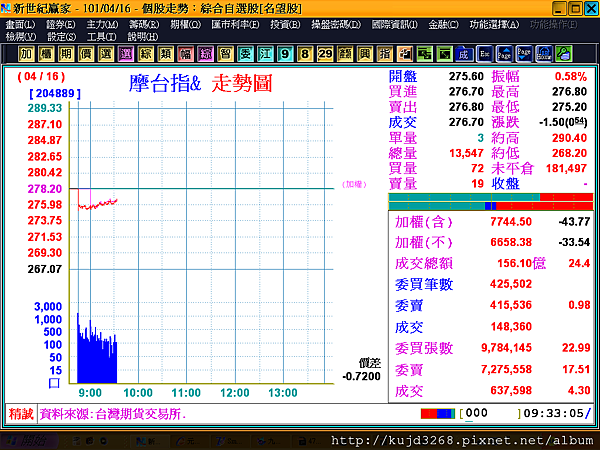Click the 指 (index) toolbar icon
Image resolution: width=600 pixels, height=450 pixels.
pyautogui.click(x=385, y=54)
